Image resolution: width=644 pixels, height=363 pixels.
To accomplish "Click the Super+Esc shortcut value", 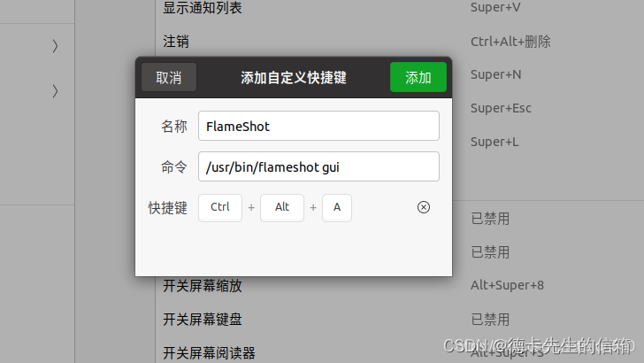I will pos(501,108).
